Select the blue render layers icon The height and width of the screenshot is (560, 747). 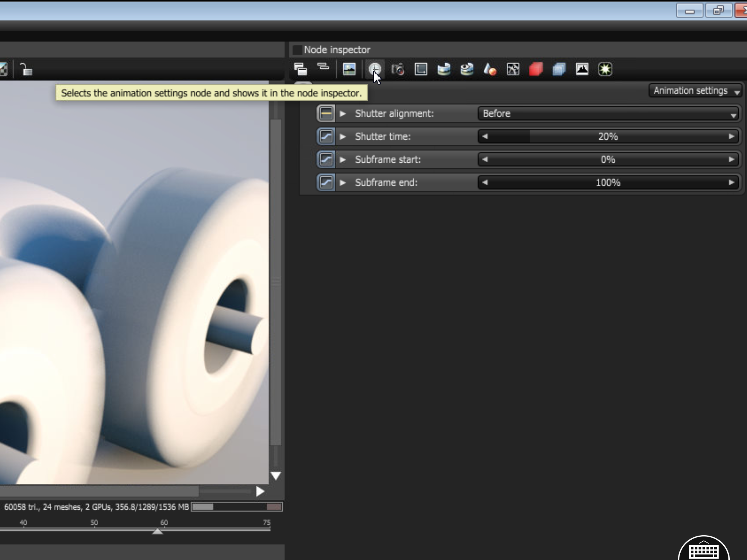pos(559,69)
